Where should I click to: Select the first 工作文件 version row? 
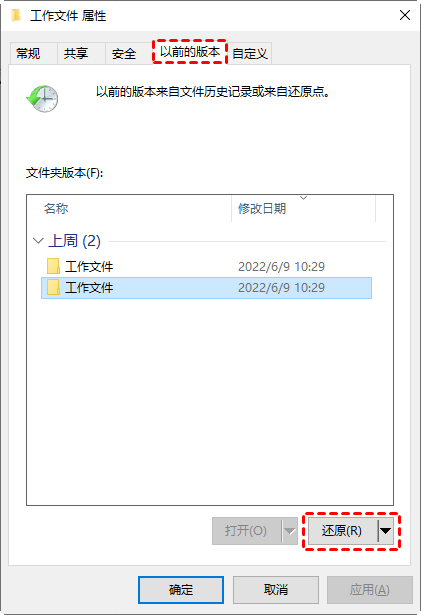206,266
